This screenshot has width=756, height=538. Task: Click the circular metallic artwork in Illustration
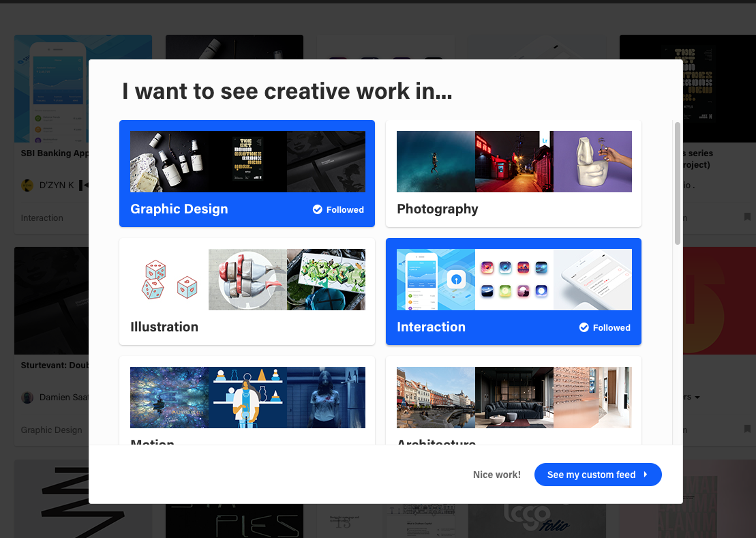click(248, 280)
